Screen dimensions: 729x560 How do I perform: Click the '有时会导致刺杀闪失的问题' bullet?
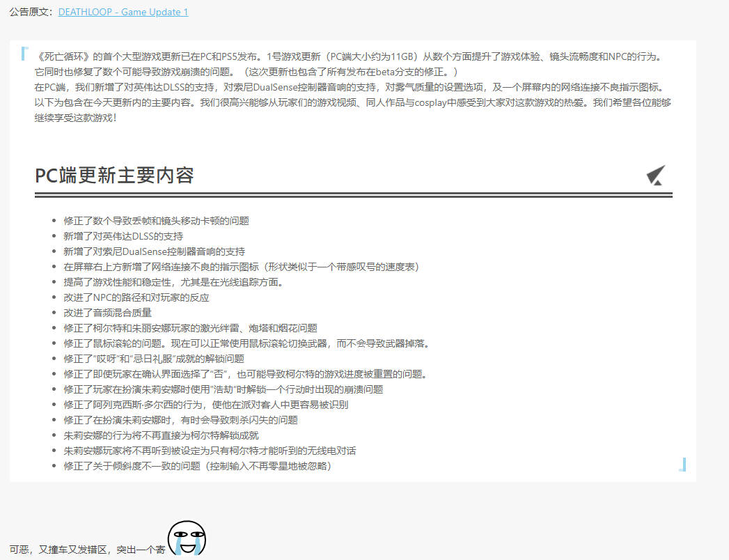181,421
